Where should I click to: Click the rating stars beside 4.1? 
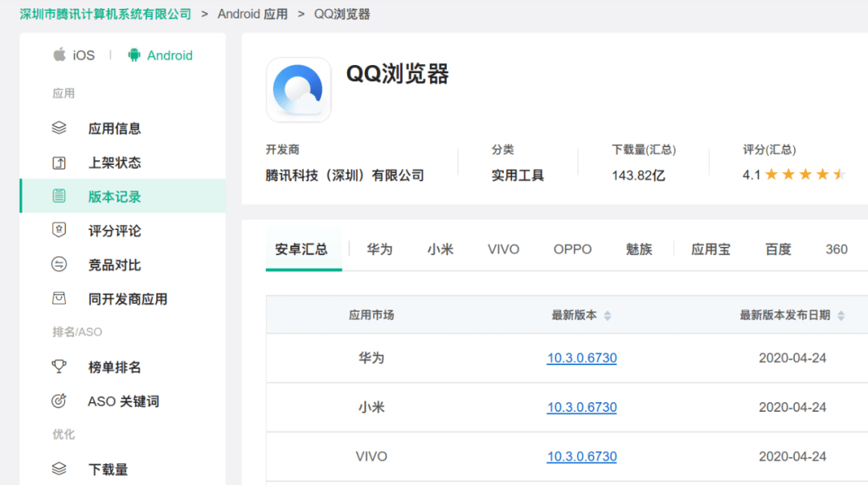coord(805,175)
